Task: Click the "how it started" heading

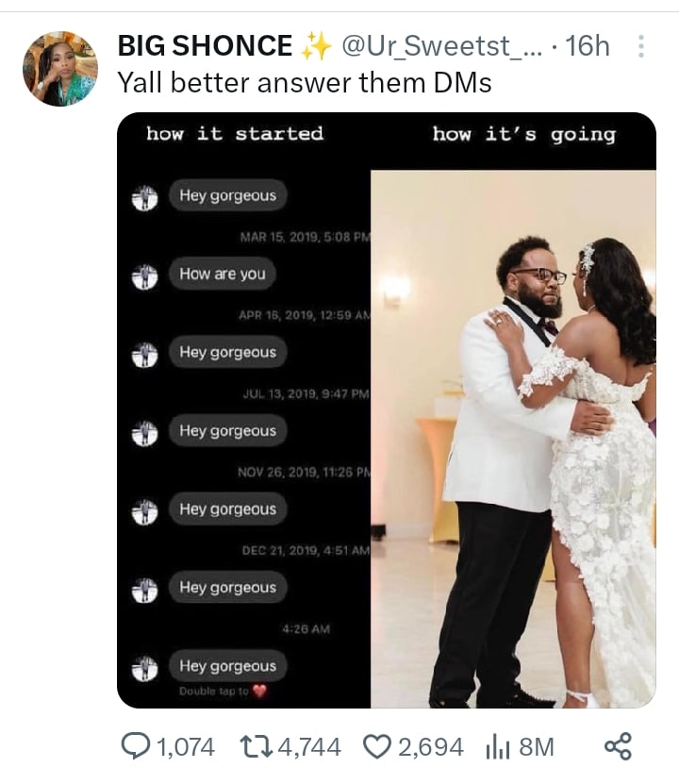Action: (235, 134)
